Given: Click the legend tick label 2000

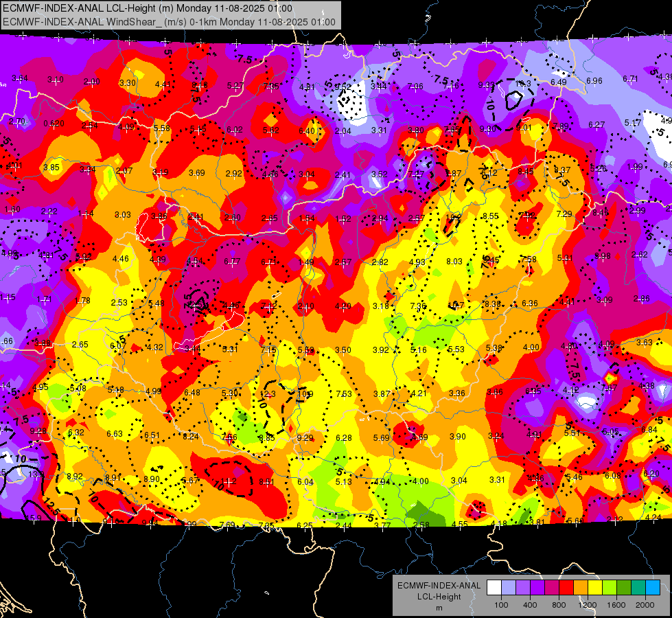Looking at the screenshot, I should pos(645,605).
